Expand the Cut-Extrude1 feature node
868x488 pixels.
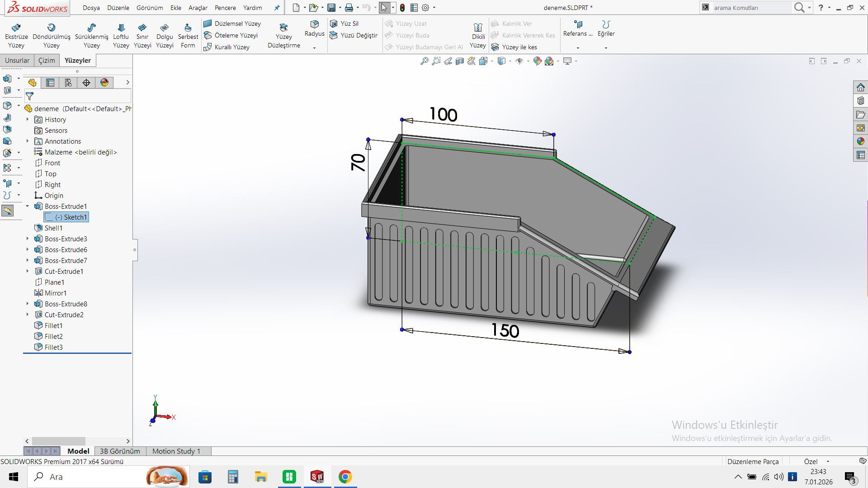(x=27, y=272)
